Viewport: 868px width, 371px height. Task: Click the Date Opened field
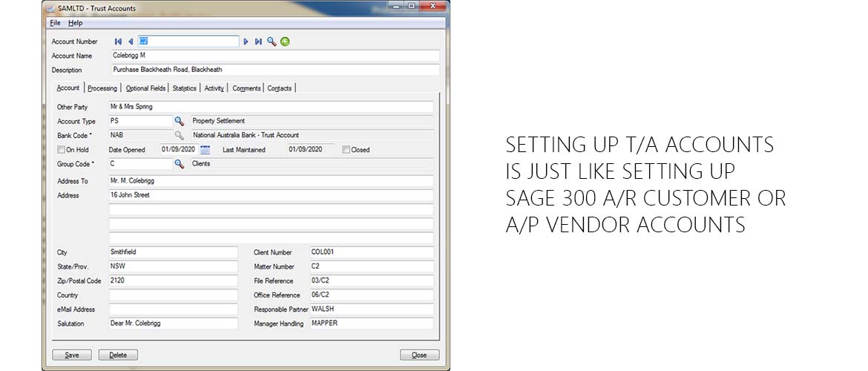[x=180, y=149]
